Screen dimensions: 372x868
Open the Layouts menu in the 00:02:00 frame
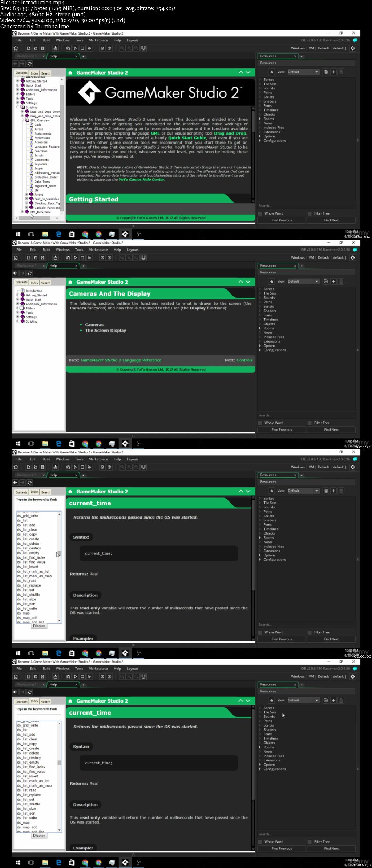coord(133,459)
